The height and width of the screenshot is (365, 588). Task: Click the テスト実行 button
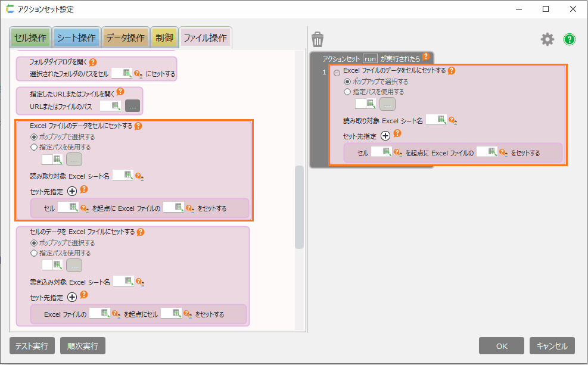[x=32, y=345]
